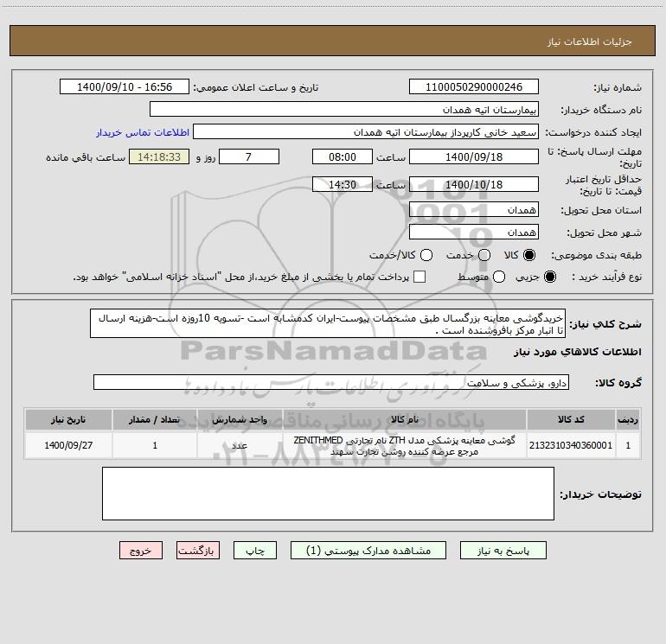Click the نام کالا column header
The width and height of the screenshot is (666, 644).
click(x=405, y=419)
